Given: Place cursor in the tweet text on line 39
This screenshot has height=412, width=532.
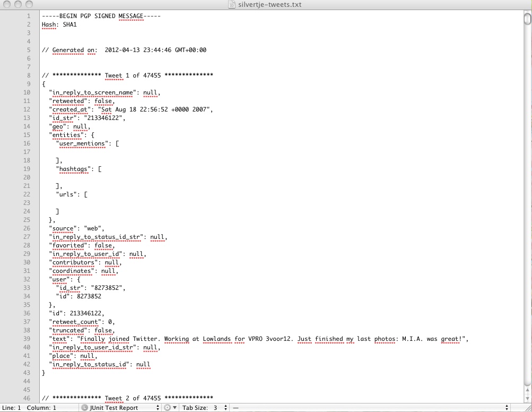Looking at the screenshot, I should click(x=239, y=339).
